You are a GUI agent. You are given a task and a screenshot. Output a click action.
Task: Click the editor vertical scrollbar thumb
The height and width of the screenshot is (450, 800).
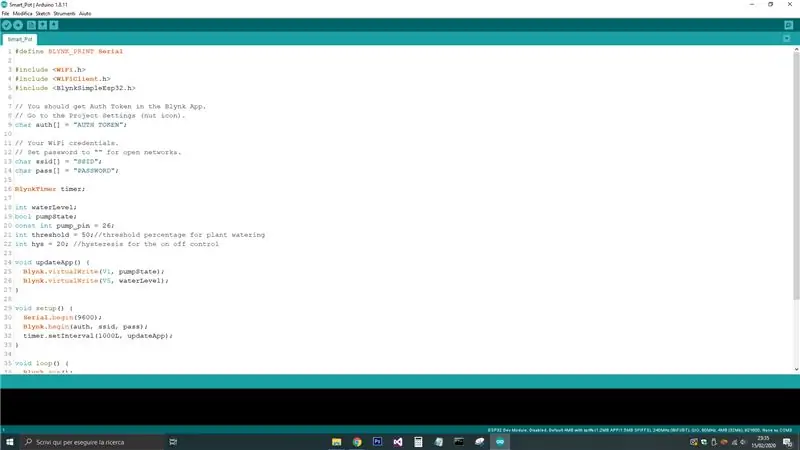tap(796, 176)
